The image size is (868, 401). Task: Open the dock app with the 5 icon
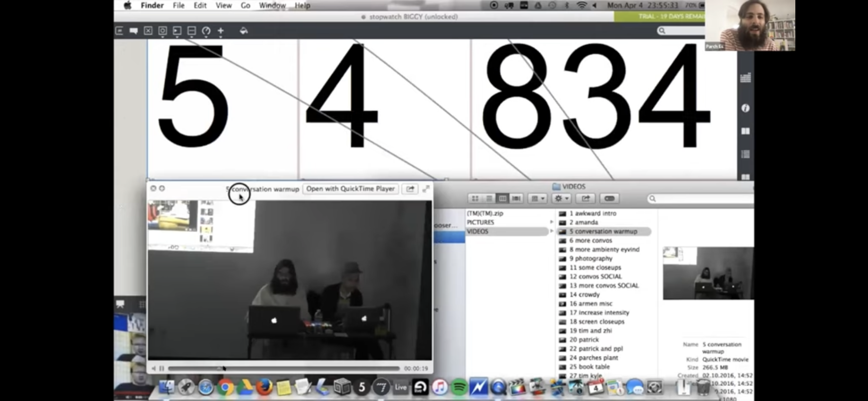click(x=362, y=387)
